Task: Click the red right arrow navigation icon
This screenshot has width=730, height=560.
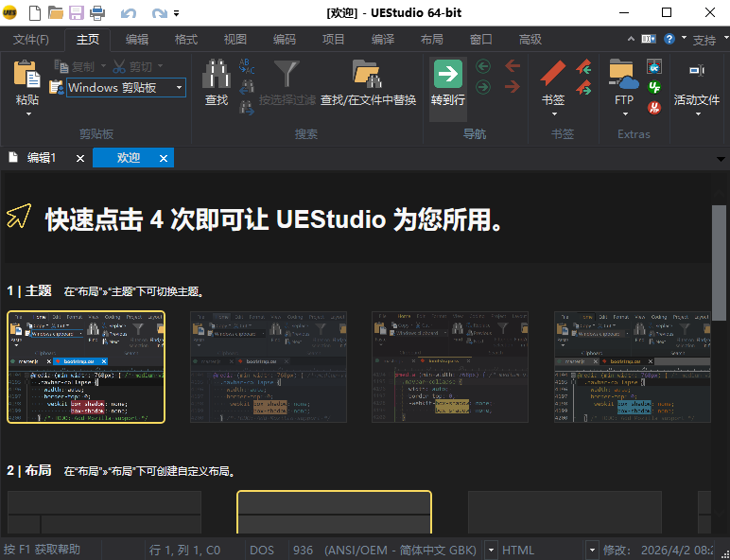Action: tap(513, 86)
